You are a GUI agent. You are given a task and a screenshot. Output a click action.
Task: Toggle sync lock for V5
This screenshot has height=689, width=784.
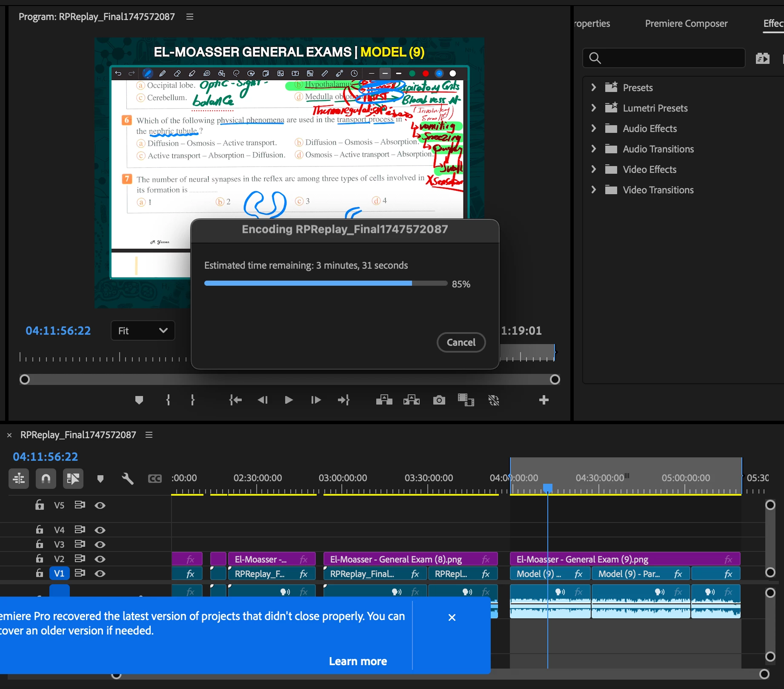click(80, 505)
